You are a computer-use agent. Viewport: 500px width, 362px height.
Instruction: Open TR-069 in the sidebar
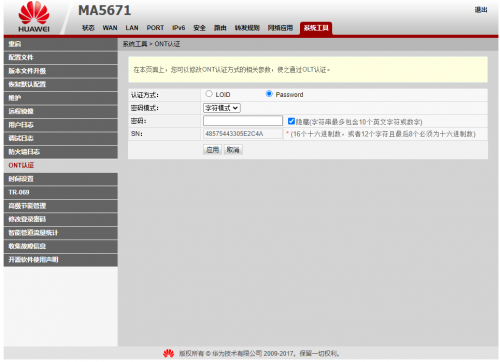[x=61, y=192]
